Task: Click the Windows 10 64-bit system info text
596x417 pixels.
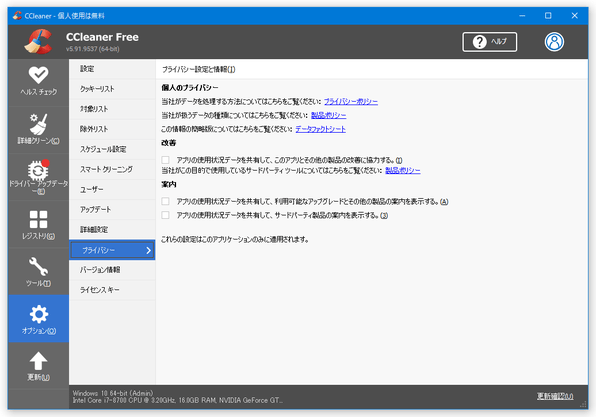Action: pyautogui.click(x=113, y=393)
